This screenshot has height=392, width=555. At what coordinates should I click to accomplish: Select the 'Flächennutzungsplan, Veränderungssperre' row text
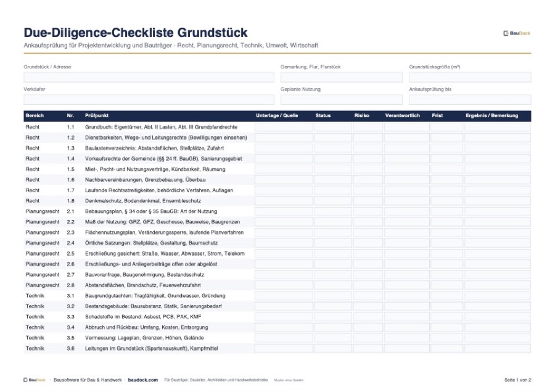coord(164,232)
